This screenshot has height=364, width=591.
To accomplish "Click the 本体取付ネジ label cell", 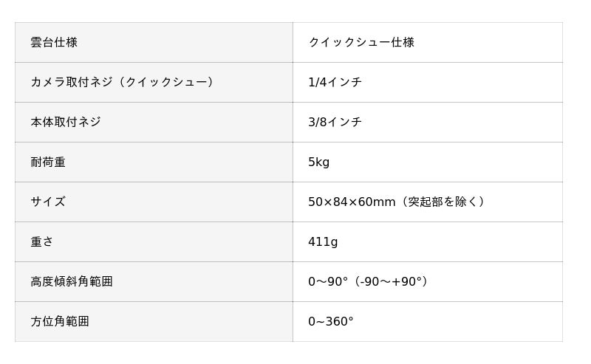I will click(154, 122).
